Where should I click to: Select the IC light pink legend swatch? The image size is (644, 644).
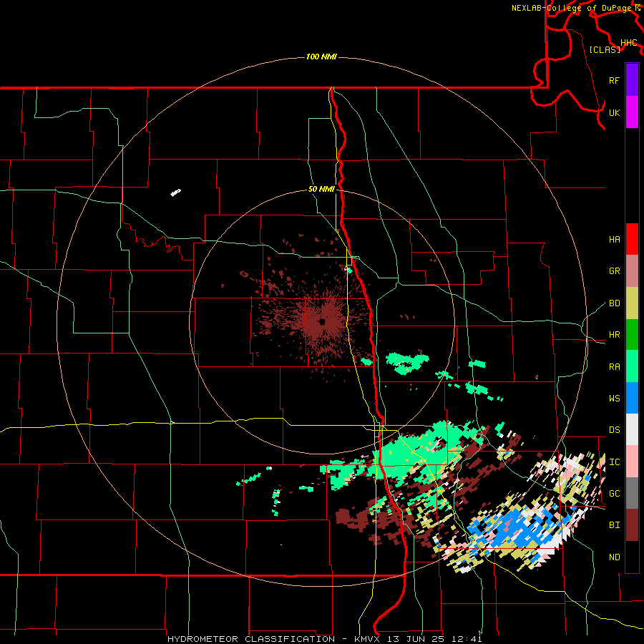coord(632,462)
